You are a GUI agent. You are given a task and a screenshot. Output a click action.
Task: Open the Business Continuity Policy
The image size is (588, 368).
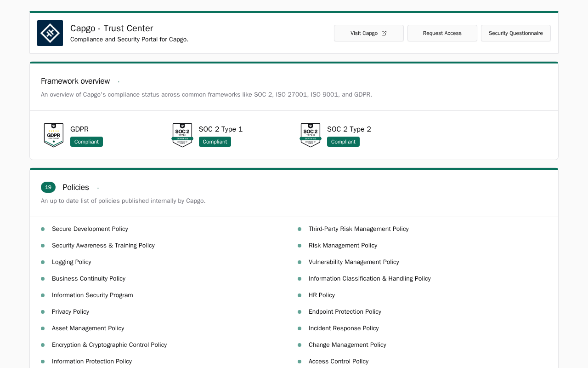click(x=89, y=279)
